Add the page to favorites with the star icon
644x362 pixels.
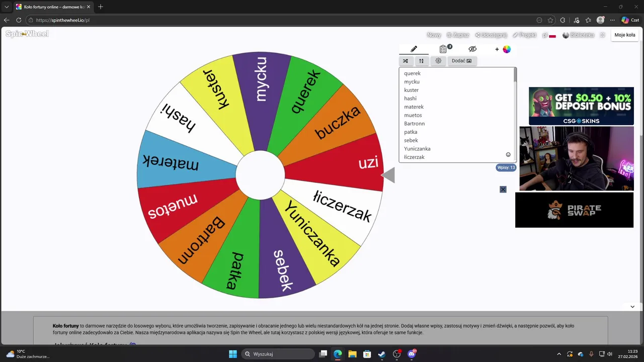click(550, 20)
